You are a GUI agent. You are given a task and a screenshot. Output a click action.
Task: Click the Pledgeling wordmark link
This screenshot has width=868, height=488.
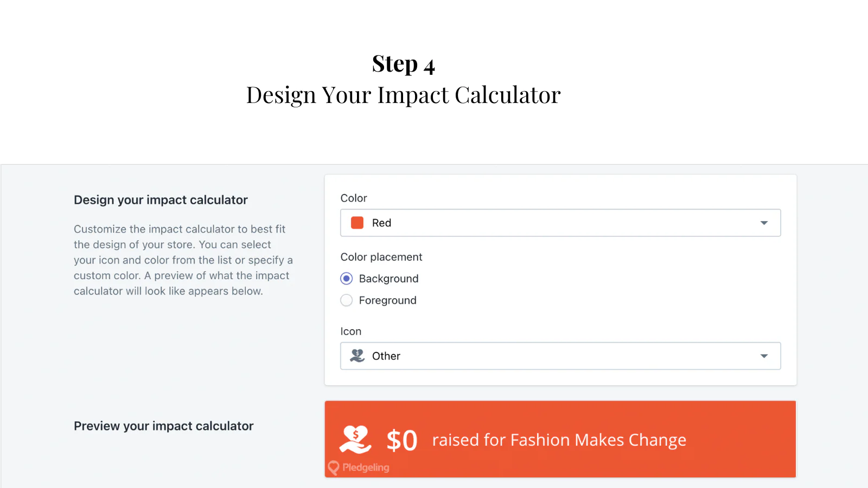pyautogui.click(x=366, y=467)
